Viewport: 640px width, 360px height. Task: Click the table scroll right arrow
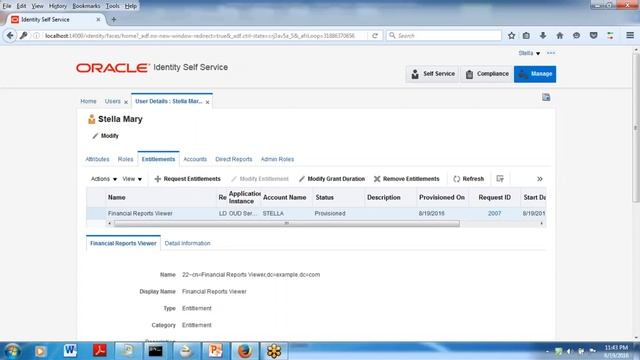(x=542, y=224)
